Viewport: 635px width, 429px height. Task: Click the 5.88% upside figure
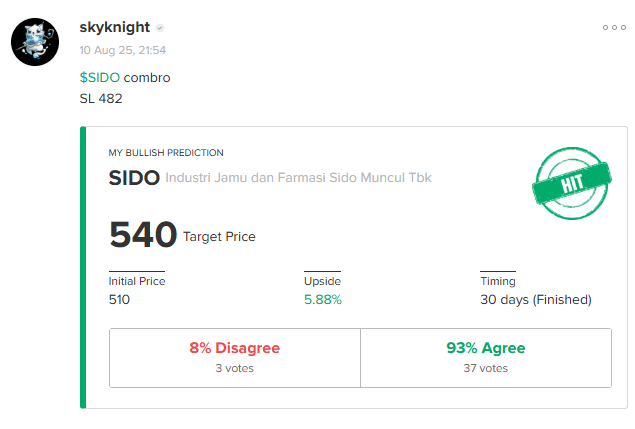323,300
